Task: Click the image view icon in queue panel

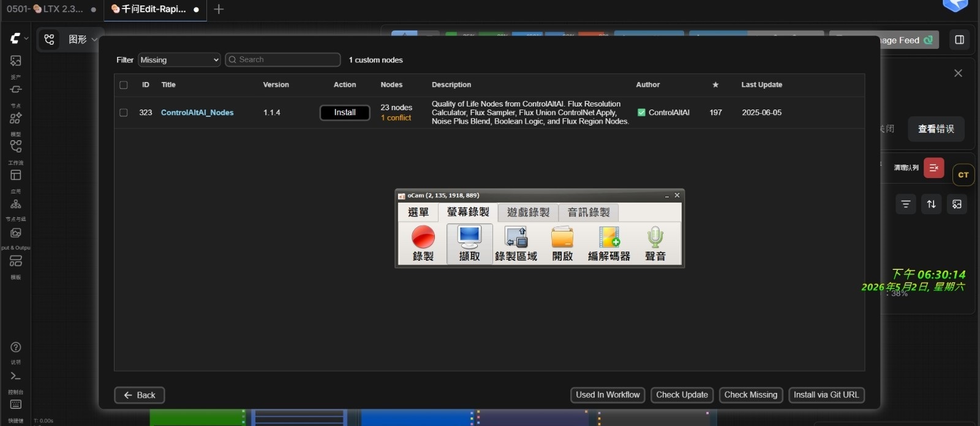Action: (x=957, y=204)
